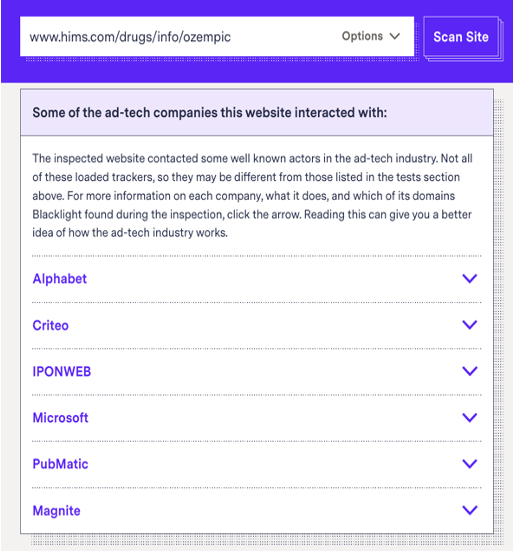Click the Options label text
Image resolution: width=514 pixels, height=552 pixels.
[x=362, y=36]
